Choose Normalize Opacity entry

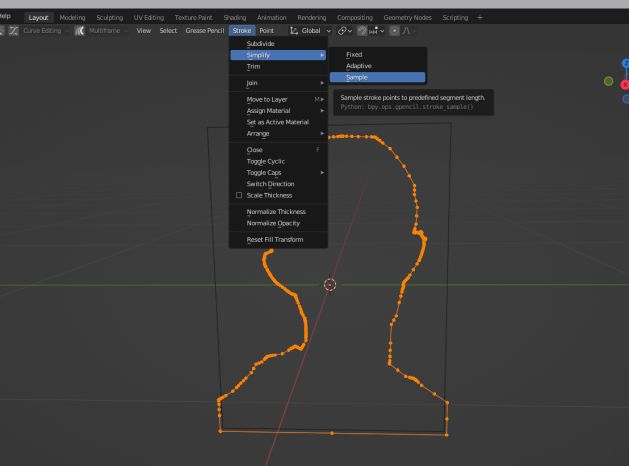(278, 223)
